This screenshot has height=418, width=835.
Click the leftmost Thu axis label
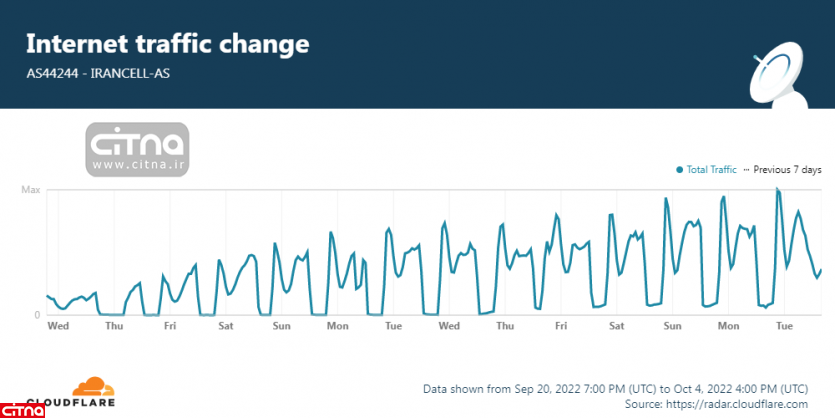click(x=114, y=326)
